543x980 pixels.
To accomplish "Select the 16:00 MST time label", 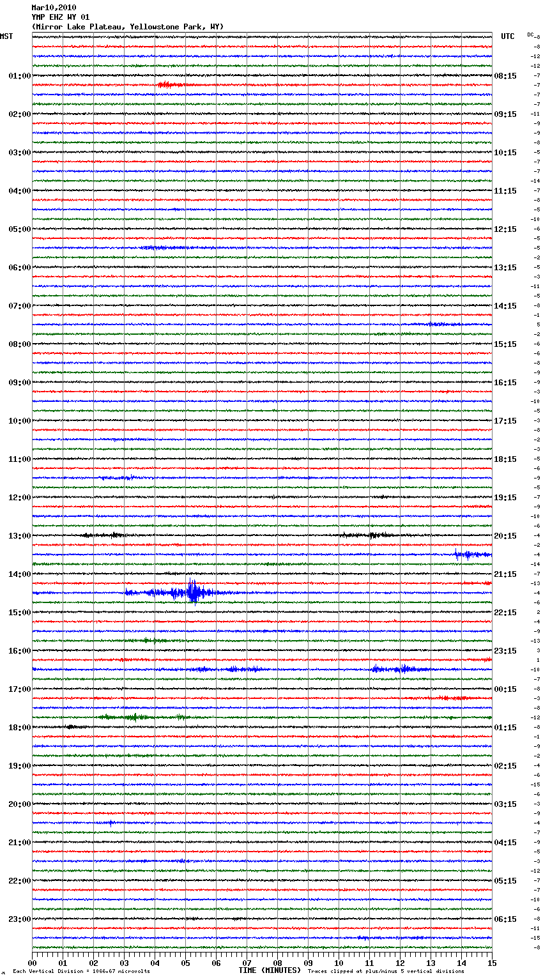I will tap(20, 651).
